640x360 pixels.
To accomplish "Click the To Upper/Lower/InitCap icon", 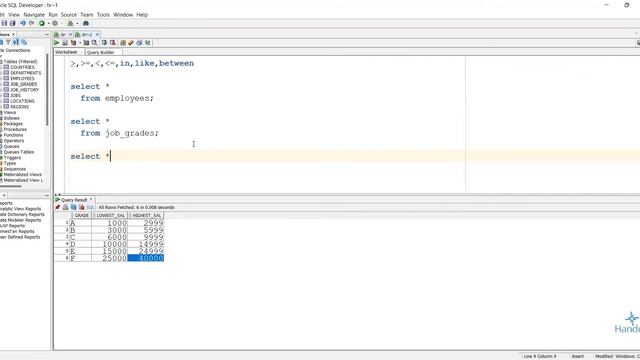I will 148,43.
